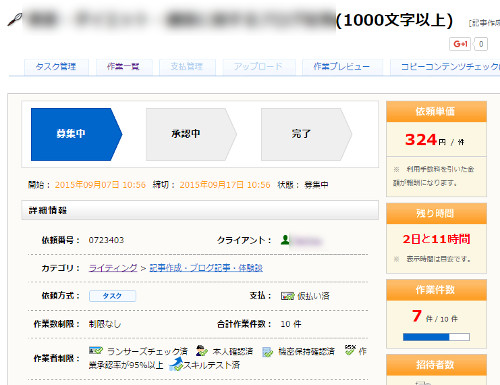Click the 完了 stage arrow
Screen dimensions: 500x385
(306, 134)
